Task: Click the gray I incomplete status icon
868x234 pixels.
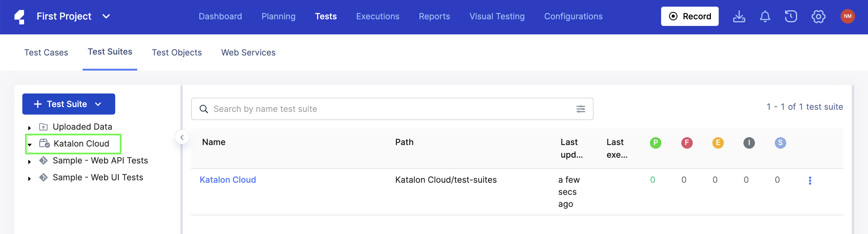Action: tap(749, 143)
